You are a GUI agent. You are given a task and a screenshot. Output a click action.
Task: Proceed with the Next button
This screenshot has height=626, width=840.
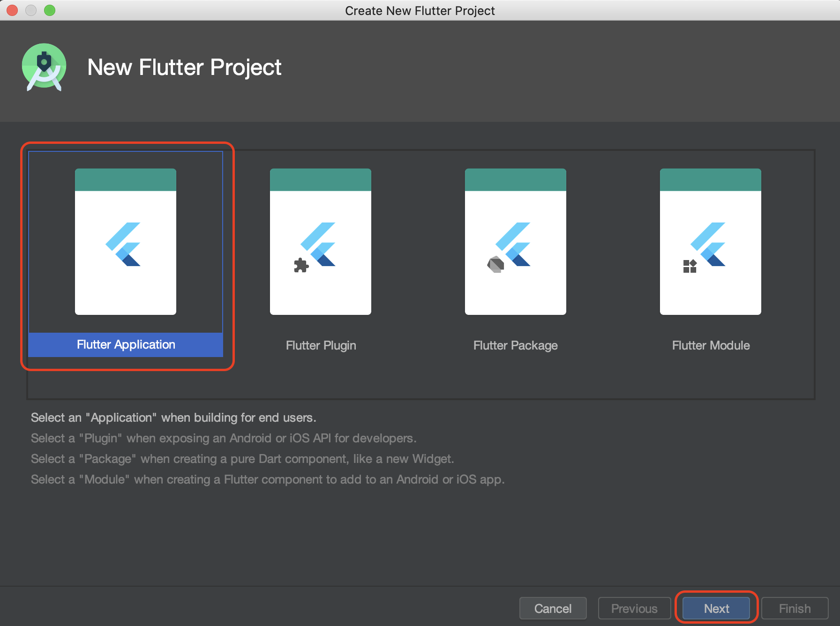(716, 608)
